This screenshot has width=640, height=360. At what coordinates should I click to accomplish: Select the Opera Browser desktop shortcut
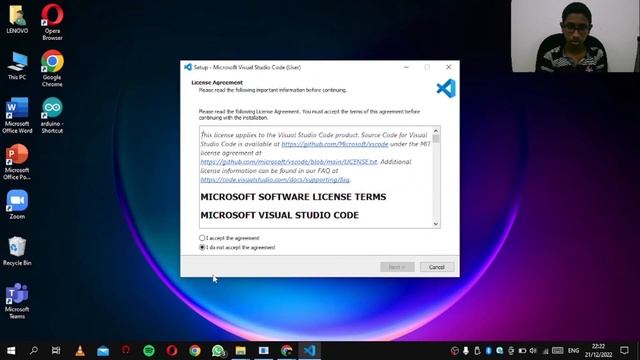coord(52,22)
